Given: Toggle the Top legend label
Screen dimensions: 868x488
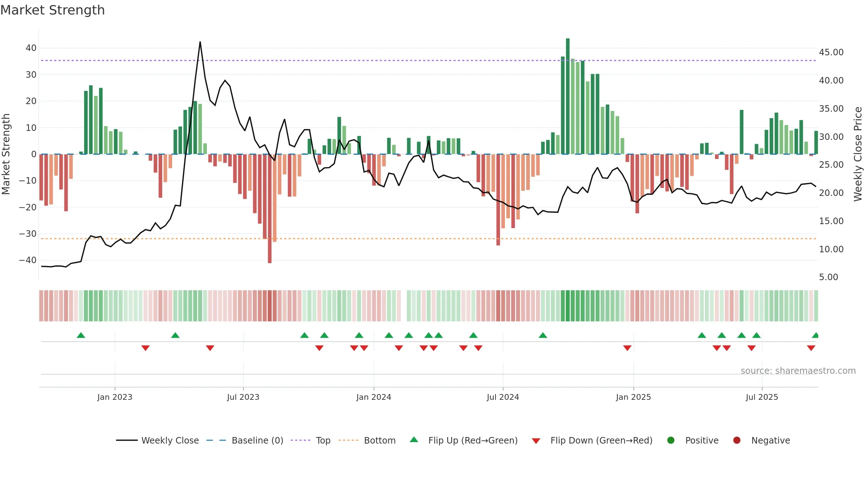Looking at the screenshot, I should pos(323,441).
